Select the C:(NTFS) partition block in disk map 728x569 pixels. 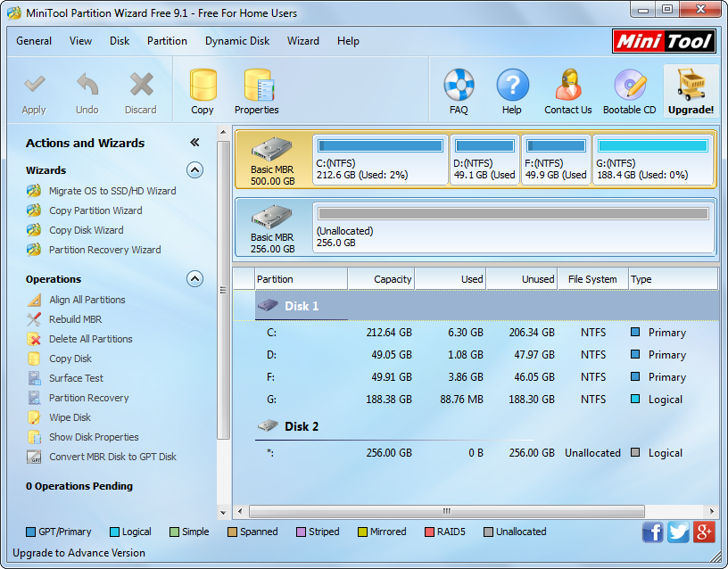[380, 161]
